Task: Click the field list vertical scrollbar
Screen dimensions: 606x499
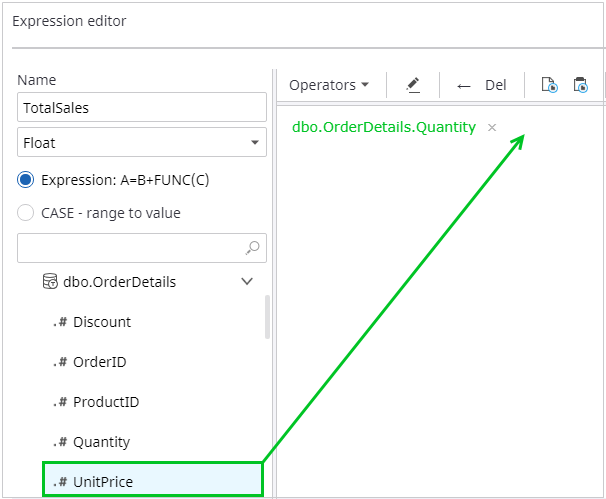Action: pos(267,317)
